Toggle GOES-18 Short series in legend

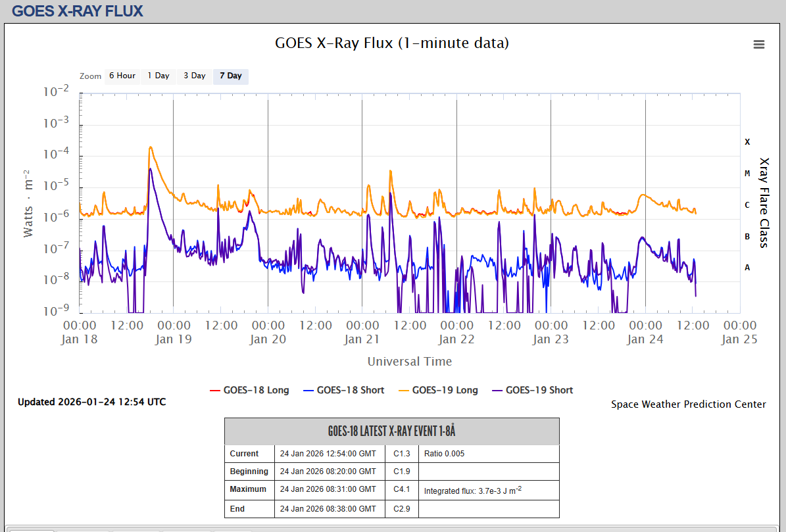(x=350, y=390)
